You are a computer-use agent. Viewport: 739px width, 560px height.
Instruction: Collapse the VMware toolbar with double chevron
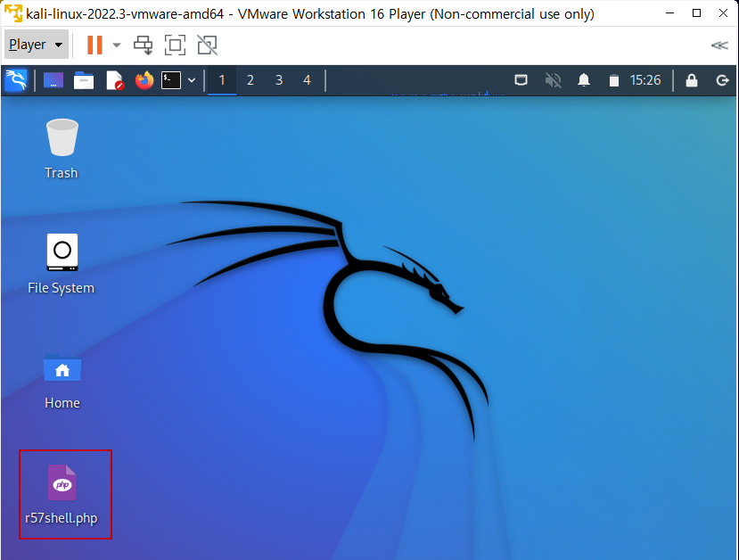tap(719, 45)
